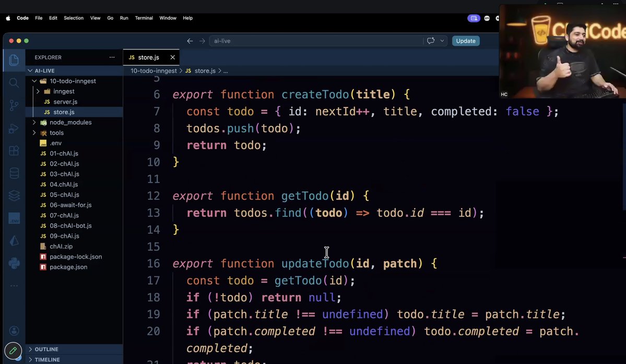Open the Extensions view

(14, 151)
